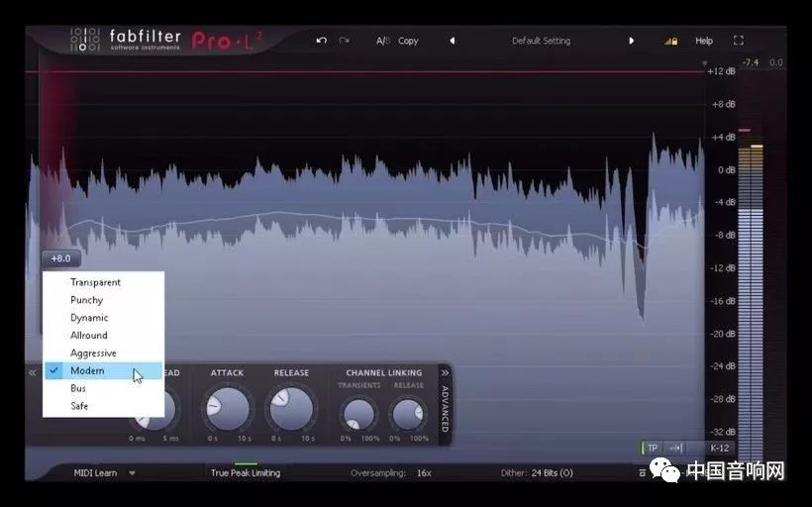Viewport: 812px width, 507px height.
Task: Click the CHANNEL LINKING label
Action: coord(384,372)
